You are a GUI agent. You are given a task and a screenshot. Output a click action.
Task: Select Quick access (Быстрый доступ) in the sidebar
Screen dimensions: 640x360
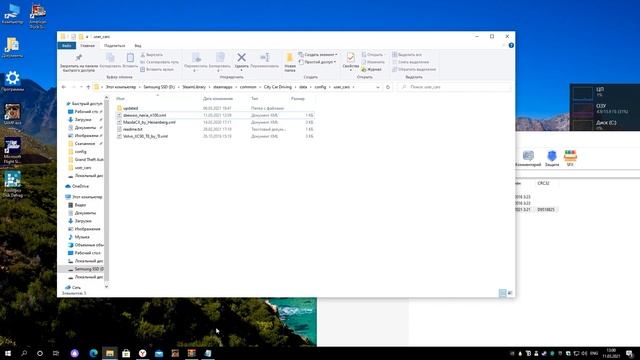(87, 104)
